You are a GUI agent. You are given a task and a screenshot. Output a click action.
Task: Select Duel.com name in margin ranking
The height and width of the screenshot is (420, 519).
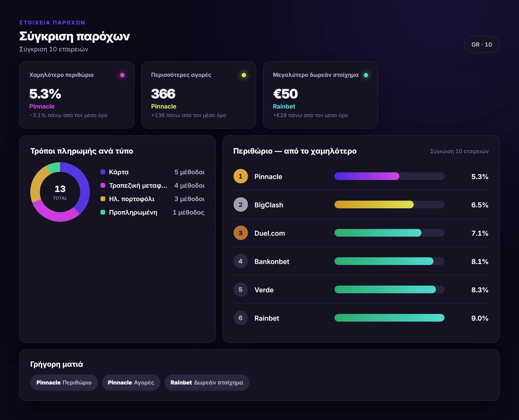pos(270,233)
